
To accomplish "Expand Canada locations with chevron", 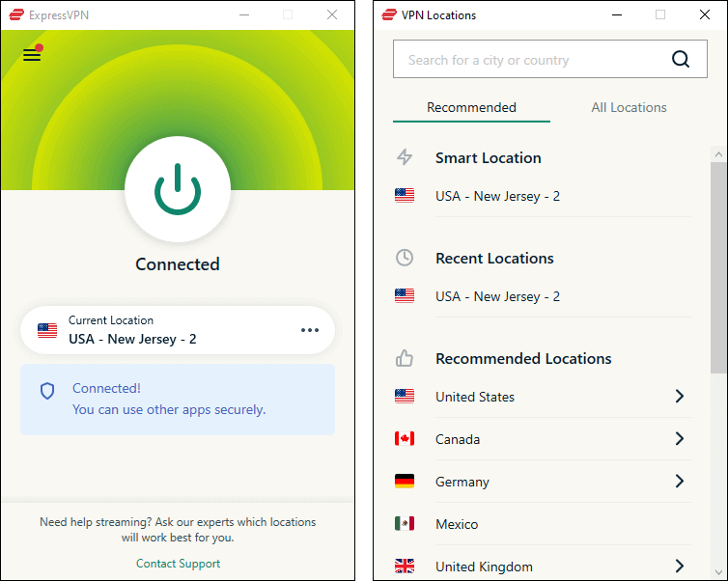I will (x=680, y=439).
